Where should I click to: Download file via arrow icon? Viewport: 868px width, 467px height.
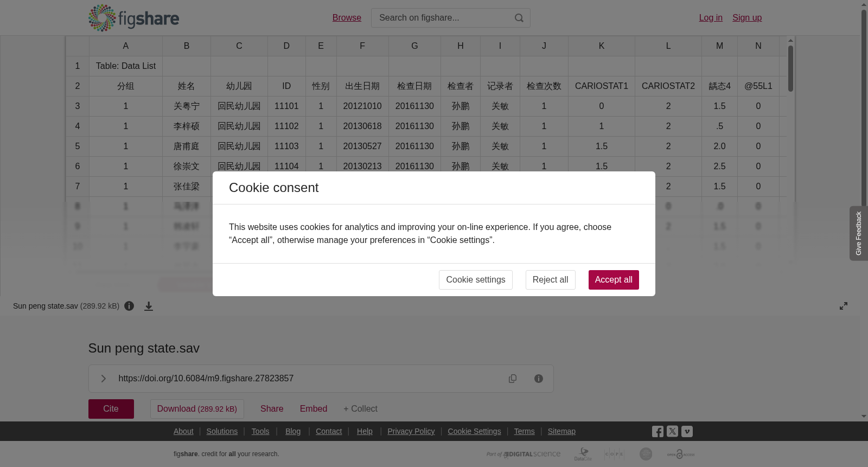149,306
